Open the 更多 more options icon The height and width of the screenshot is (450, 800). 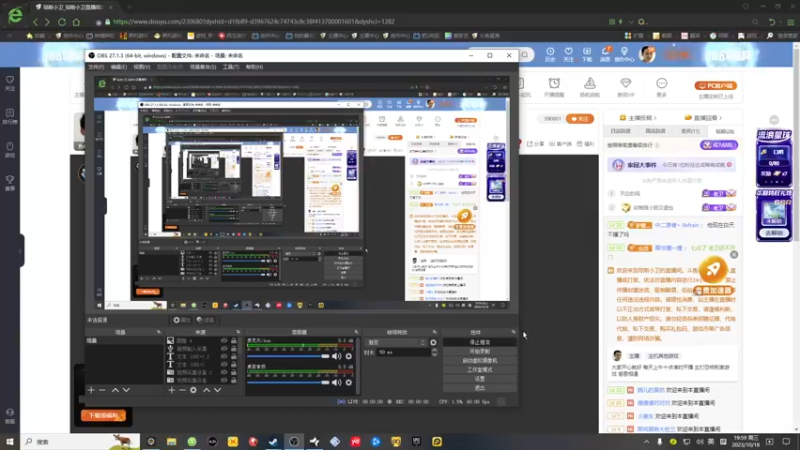(x=662, y=87)
